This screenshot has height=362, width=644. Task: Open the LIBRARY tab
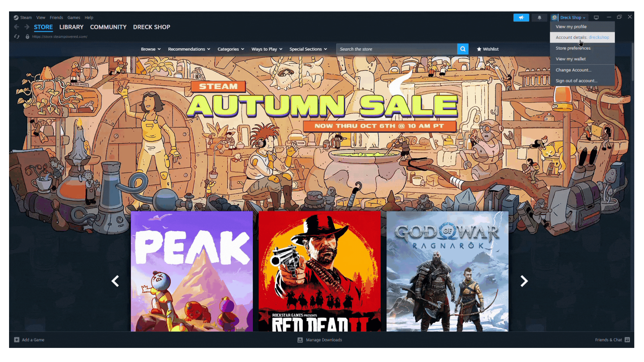click(71, 27)
